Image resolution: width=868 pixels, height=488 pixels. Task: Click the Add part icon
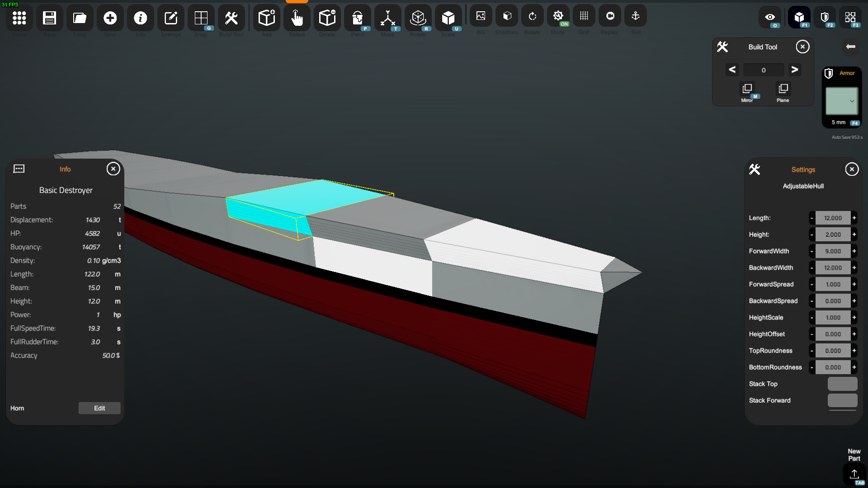pyautogui.click(x=266, y=18)
